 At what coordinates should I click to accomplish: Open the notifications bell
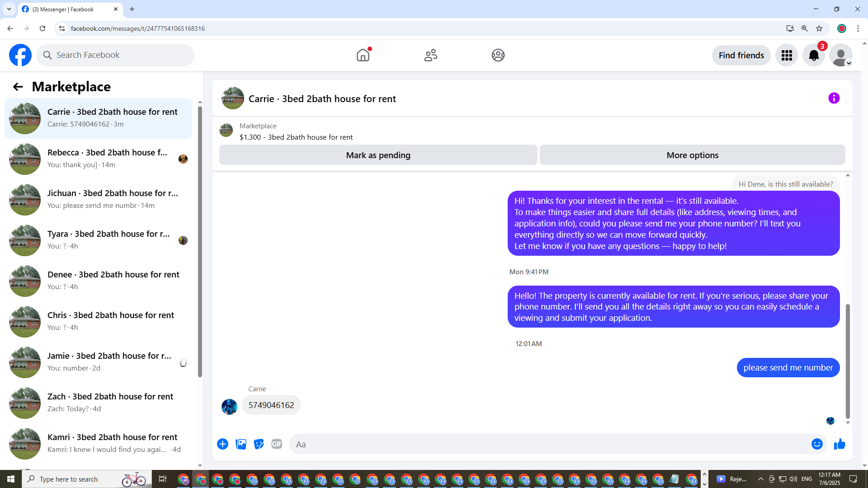[x=813, y=55]
